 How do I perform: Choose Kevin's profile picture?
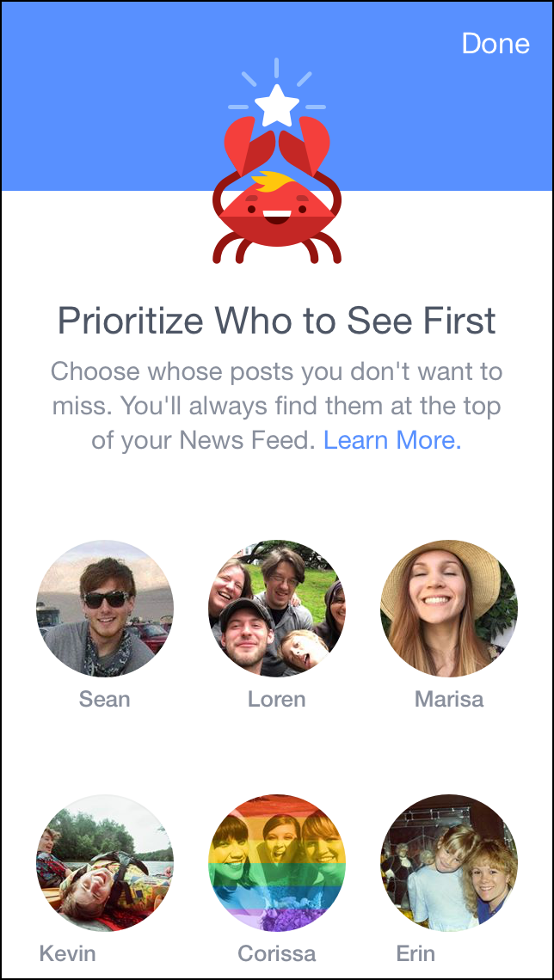[105, 863]
